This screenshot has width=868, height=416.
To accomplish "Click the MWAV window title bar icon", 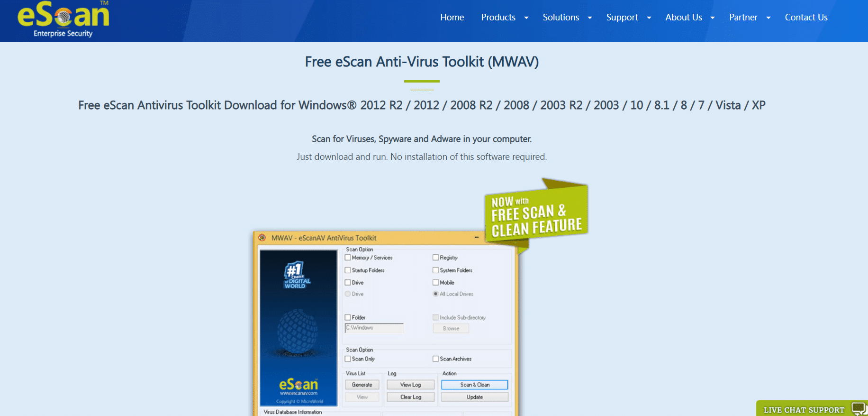I will pyautogui.click(x=262, y=238).
